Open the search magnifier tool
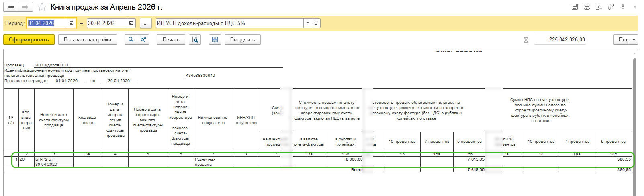The image size is (644, 196). (x=131, y=39)
